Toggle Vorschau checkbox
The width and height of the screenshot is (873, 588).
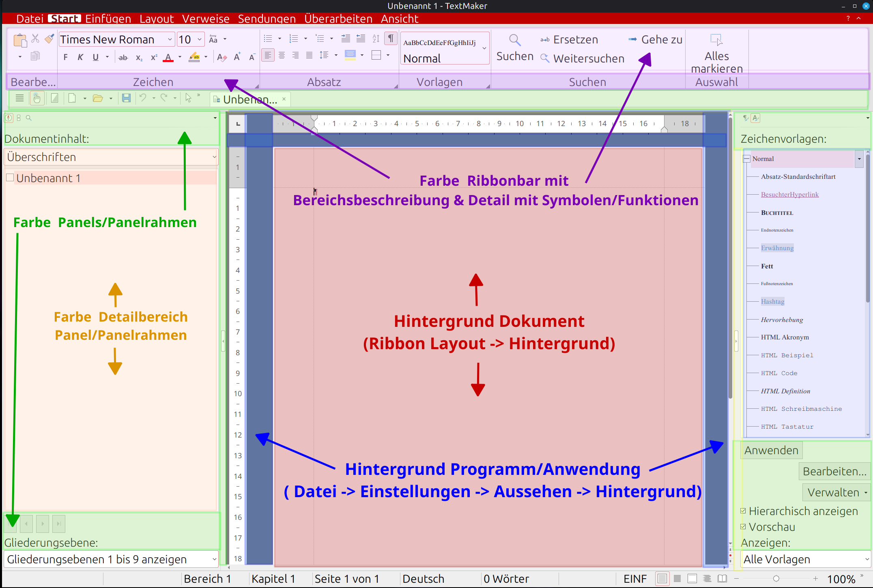(x=743, y=527)
